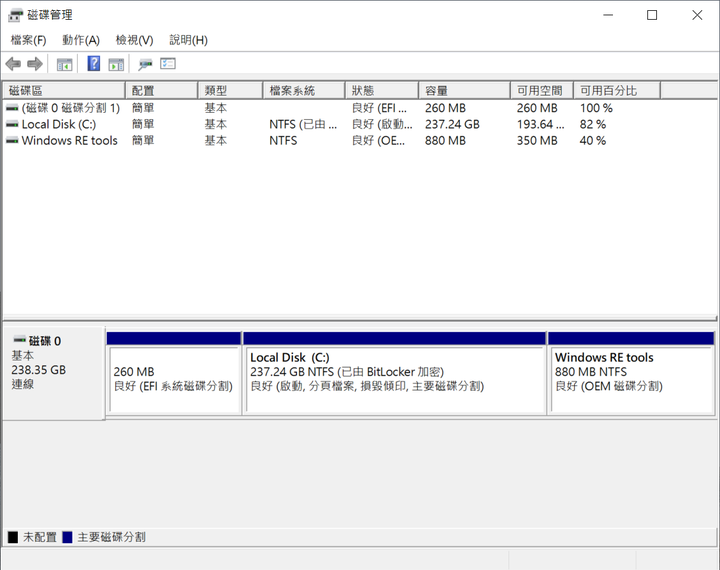Click the Back arrow toolbar icon
720x570 pixels.
click(x=13, y=64)
